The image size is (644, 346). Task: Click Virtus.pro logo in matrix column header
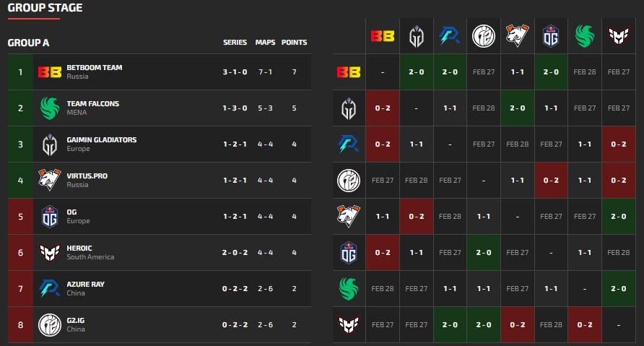(518, 36)
